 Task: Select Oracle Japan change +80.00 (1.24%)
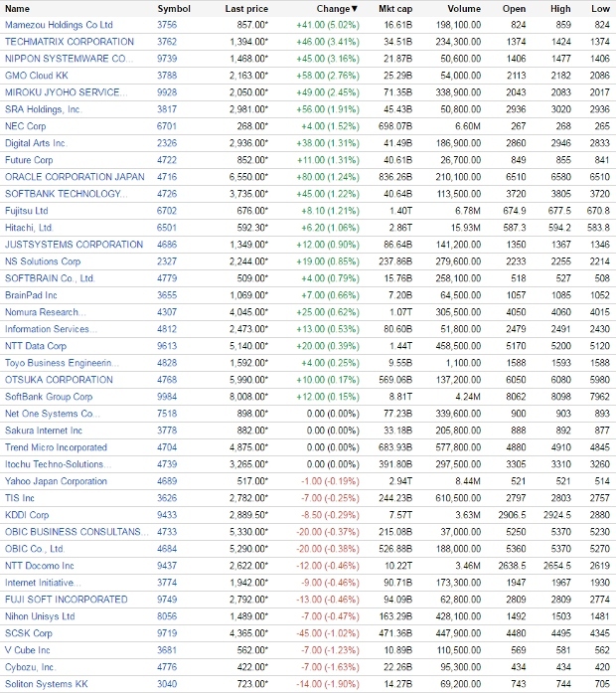click(x=328, y=177)
